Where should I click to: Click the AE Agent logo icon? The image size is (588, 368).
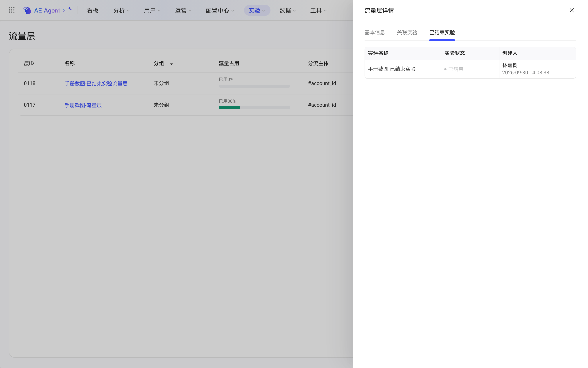(27, 10)
